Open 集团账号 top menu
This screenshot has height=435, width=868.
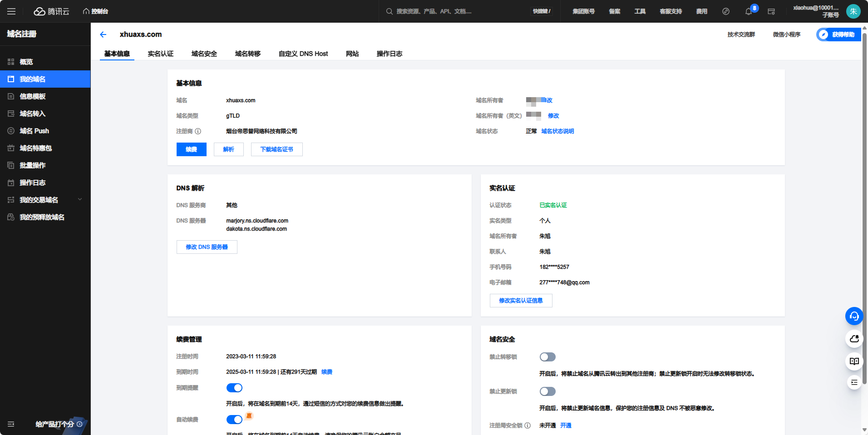[x=584, y=11]
